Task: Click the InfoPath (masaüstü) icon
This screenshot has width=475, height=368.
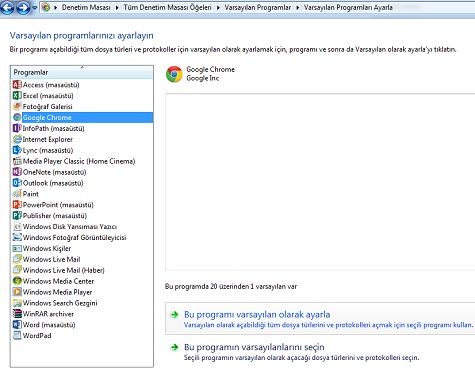Action: 17,128
